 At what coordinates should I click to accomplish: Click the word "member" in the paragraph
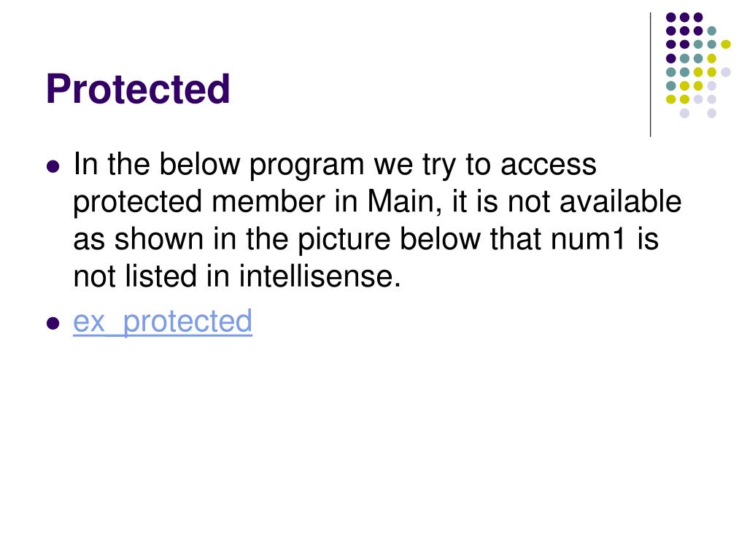[x=268, y=201]
